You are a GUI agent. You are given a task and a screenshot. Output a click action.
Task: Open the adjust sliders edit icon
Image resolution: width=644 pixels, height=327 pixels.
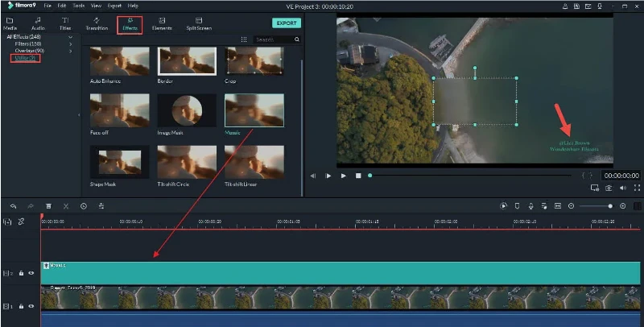click(x=101, y=206)
